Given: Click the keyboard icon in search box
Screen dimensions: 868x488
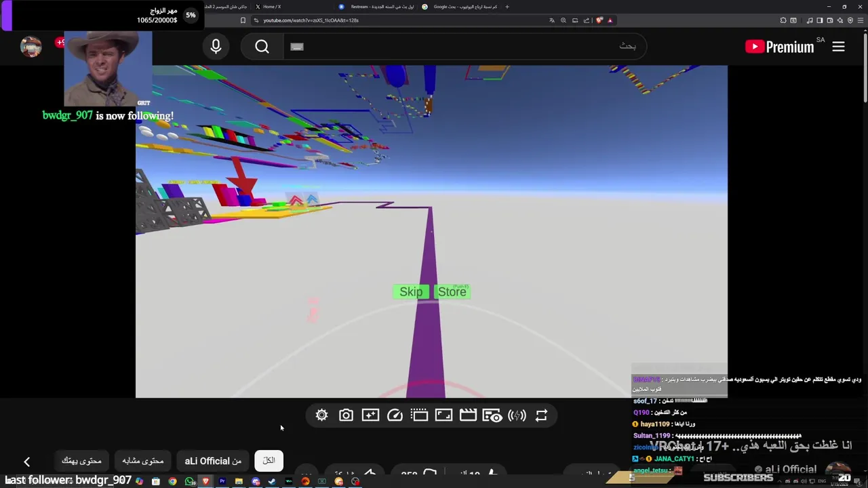Looking at the screenshot, I should (x=296, y=47).
